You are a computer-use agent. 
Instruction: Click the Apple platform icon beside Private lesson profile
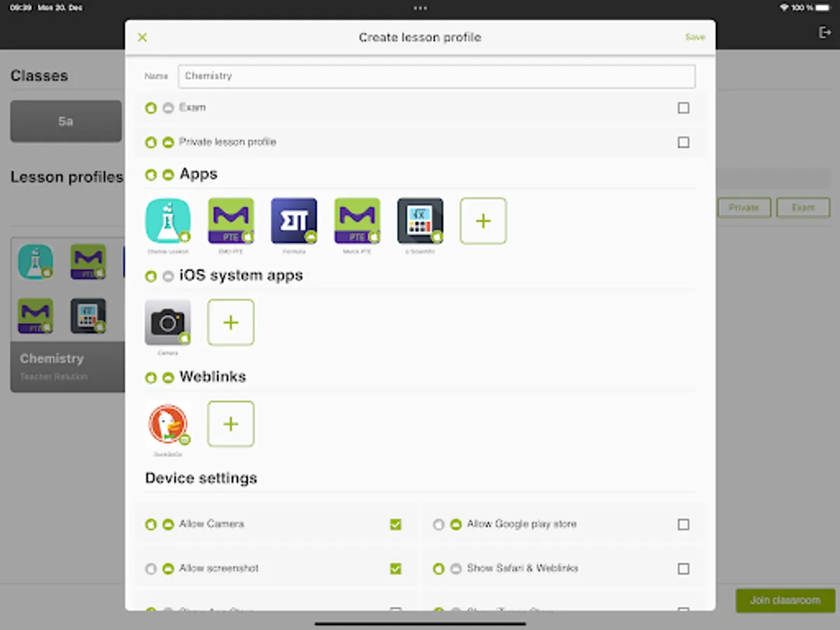click(x=150, y=142)
